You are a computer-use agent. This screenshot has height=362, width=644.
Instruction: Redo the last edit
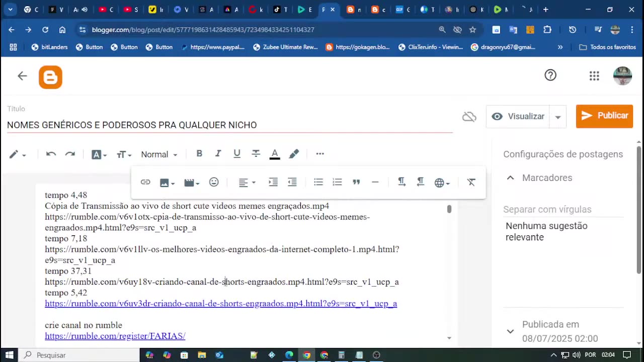[70, 154]
